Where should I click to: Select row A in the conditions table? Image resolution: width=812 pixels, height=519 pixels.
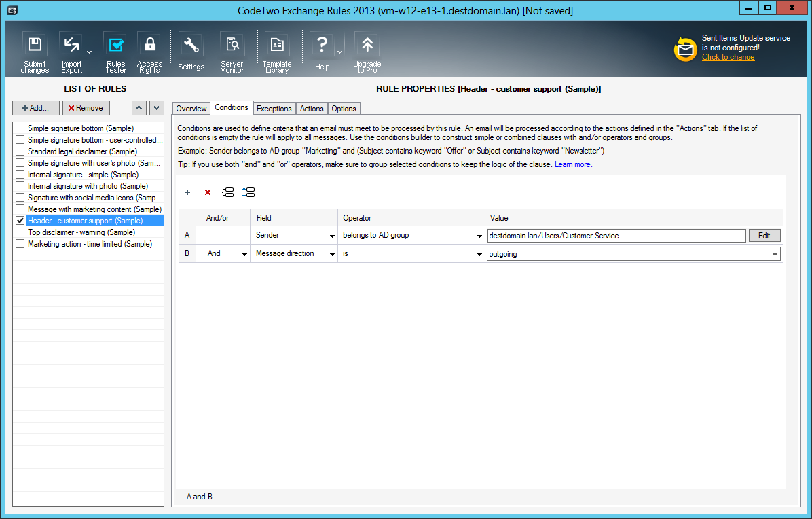187,235
